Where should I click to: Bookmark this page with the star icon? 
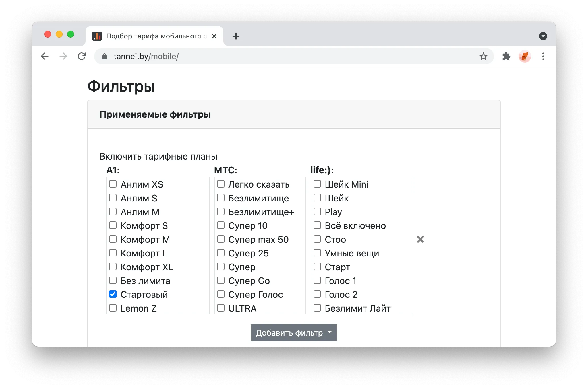483,56
